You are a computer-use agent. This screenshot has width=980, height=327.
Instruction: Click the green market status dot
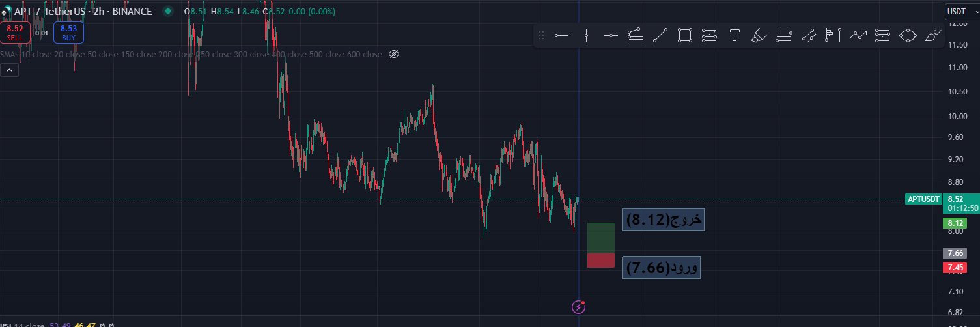(168, 11)
